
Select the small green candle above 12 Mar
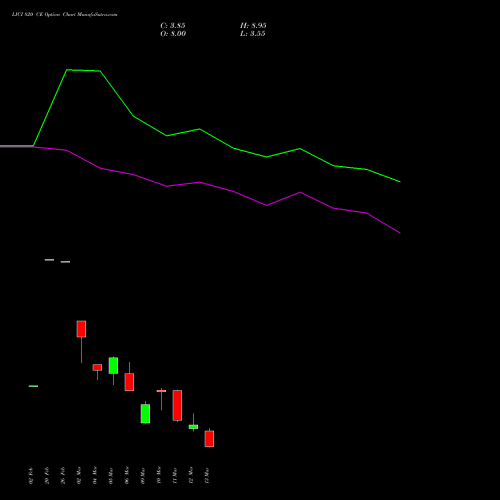click(x=193, y=427)
